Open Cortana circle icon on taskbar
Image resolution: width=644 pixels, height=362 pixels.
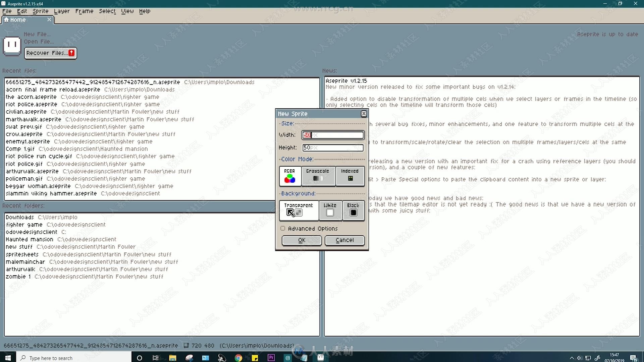140,358
